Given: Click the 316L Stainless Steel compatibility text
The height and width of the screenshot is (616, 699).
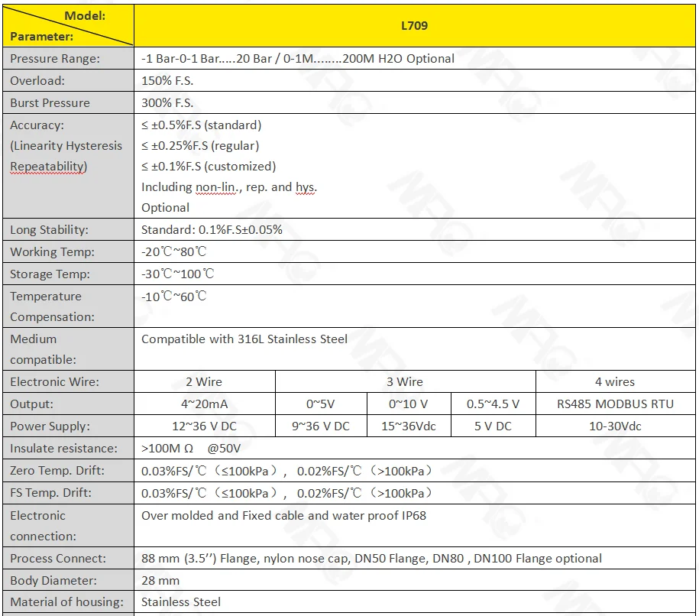Looking at the screenshot, I should (244, 339).
